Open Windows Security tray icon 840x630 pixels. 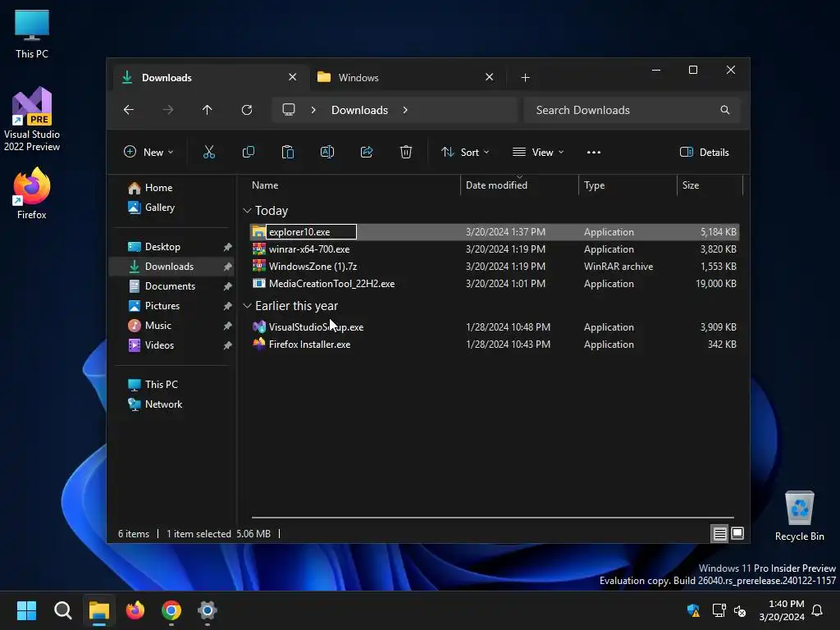point(693,610)
